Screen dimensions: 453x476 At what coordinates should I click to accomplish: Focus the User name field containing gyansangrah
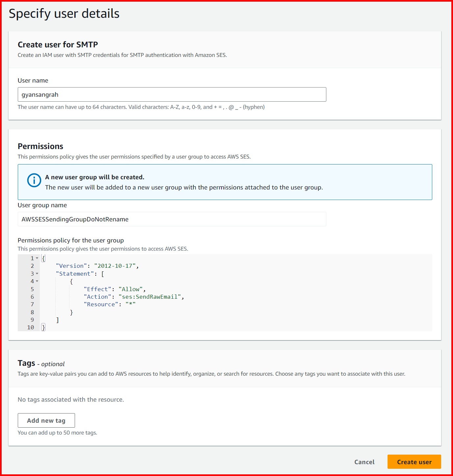pyautogui.click(x=172, y=94)
